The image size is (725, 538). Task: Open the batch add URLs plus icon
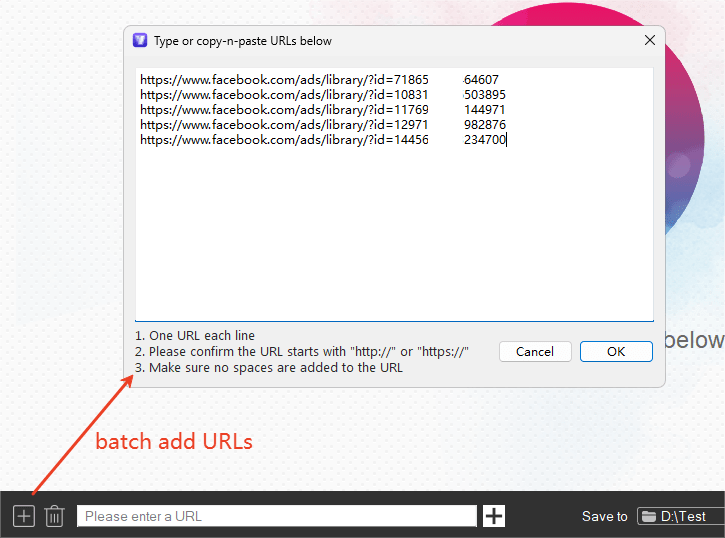24,516
